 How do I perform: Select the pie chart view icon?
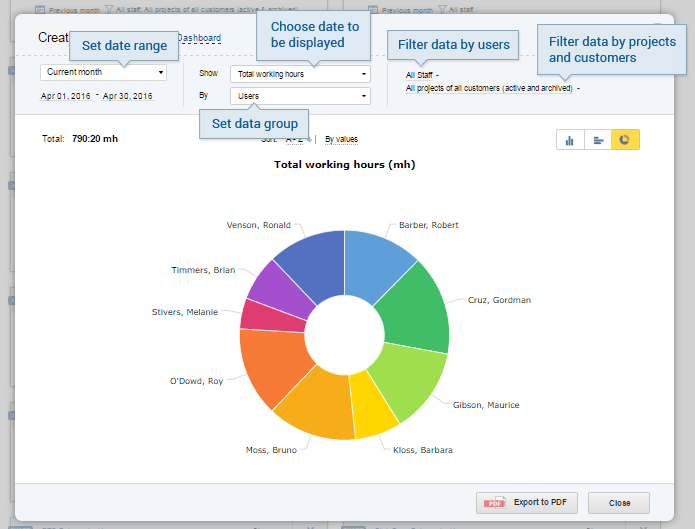[625, 140]
